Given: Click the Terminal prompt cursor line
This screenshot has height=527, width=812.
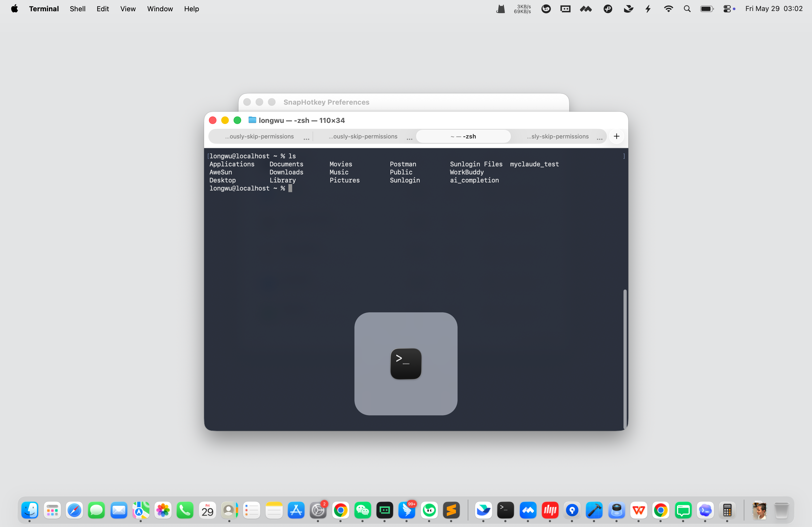Looking at the screenshot, I should [x=251, y=188].
